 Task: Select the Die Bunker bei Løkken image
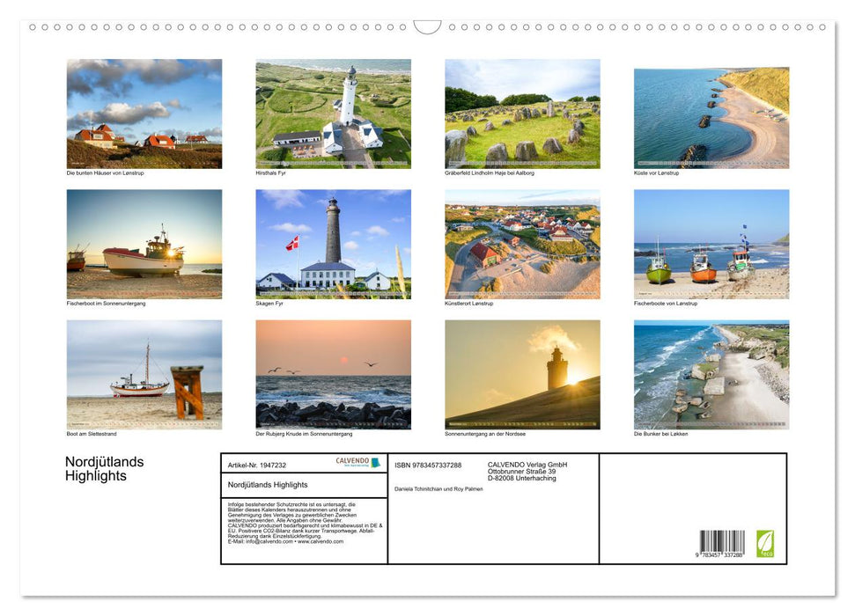coord(711,375)
